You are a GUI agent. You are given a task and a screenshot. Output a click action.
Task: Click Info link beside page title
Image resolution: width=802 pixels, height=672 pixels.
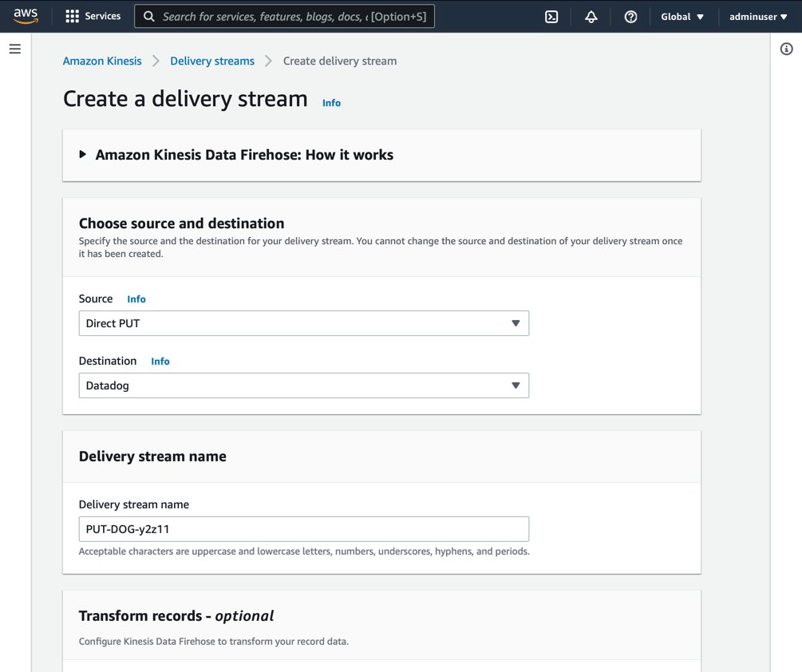tap(331, 103)
